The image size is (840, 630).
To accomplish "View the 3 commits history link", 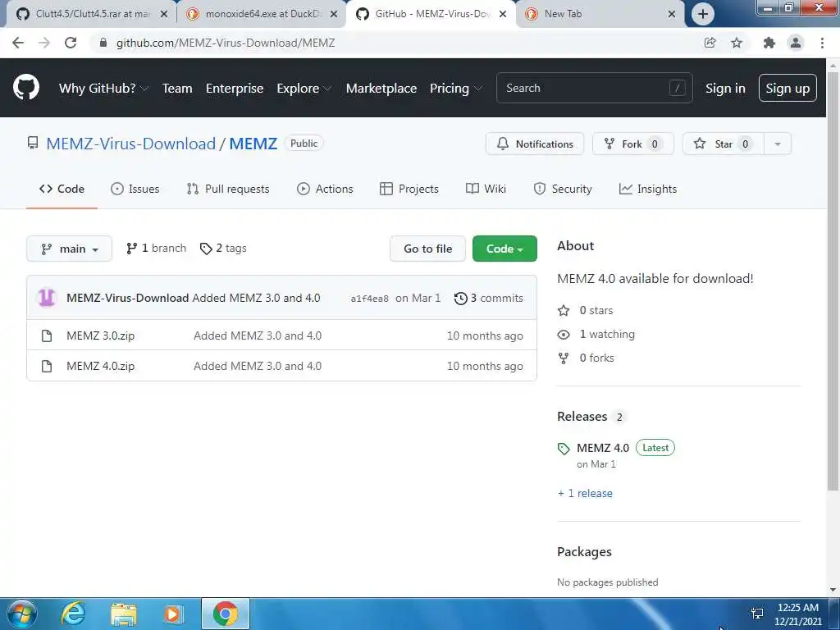I will click(489, 298).
